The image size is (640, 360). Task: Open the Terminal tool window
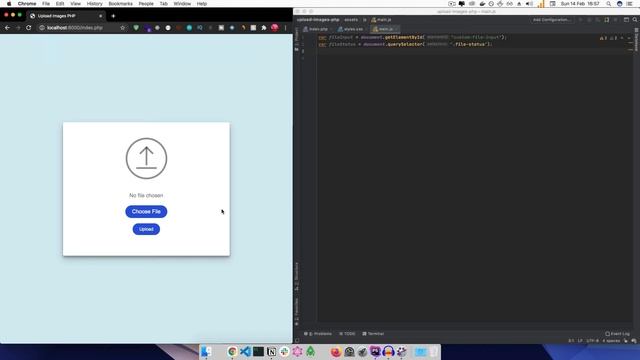click(373, 334)
